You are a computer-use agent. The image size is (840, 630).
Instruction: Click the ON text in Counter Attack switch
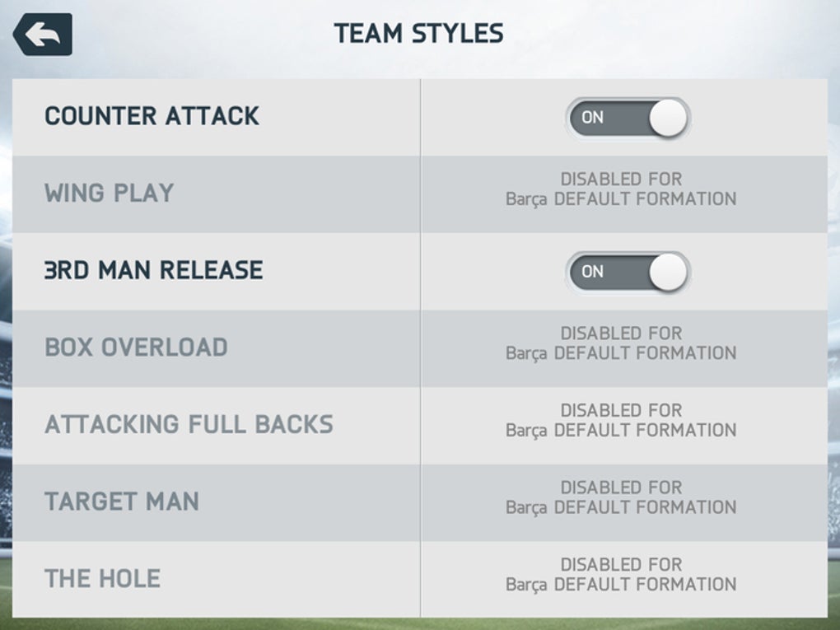tap(592, 118)
